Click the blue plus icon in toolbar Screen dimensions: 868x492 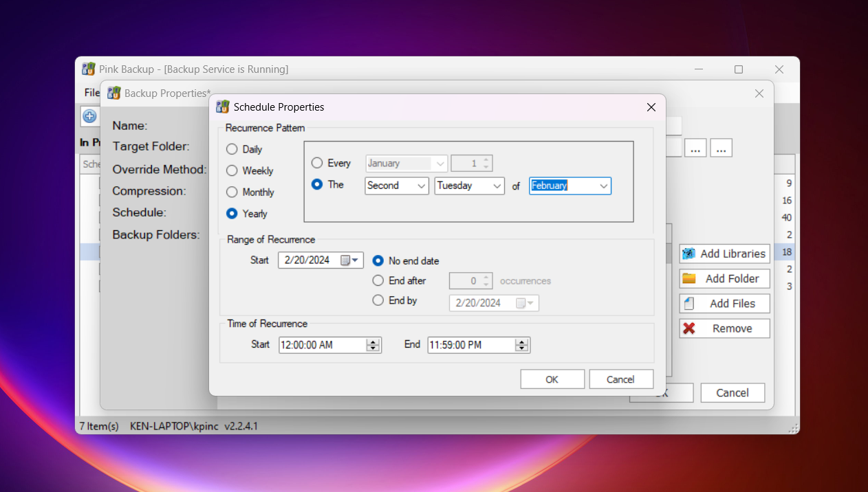point(89,116)
